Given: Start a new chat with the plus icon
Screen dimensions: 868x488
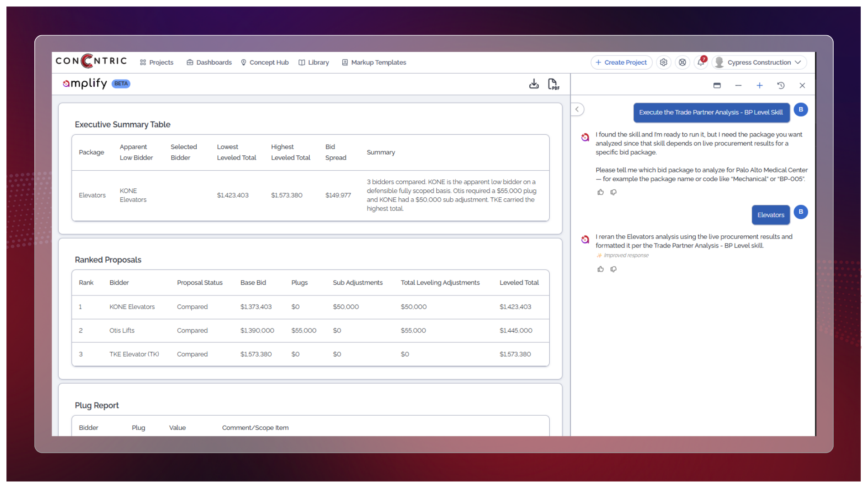Looking at the screenshot, I should click(x=759, y=85).
